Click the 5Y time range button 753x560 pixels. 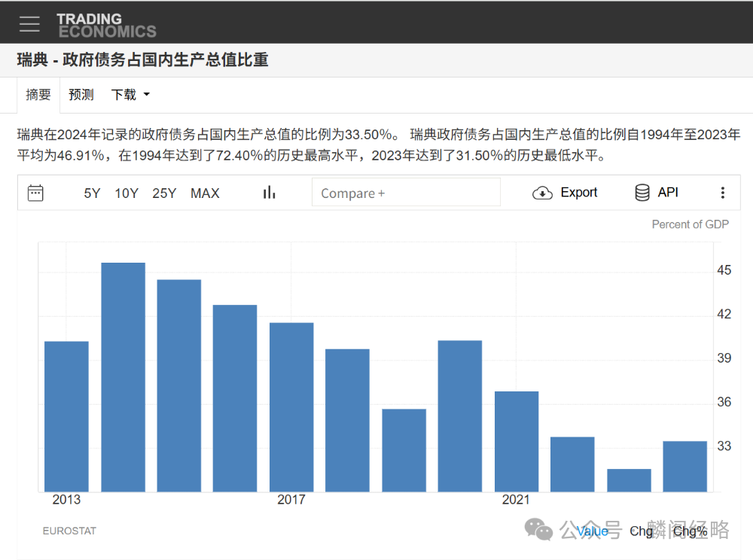(x=92, y=193)
